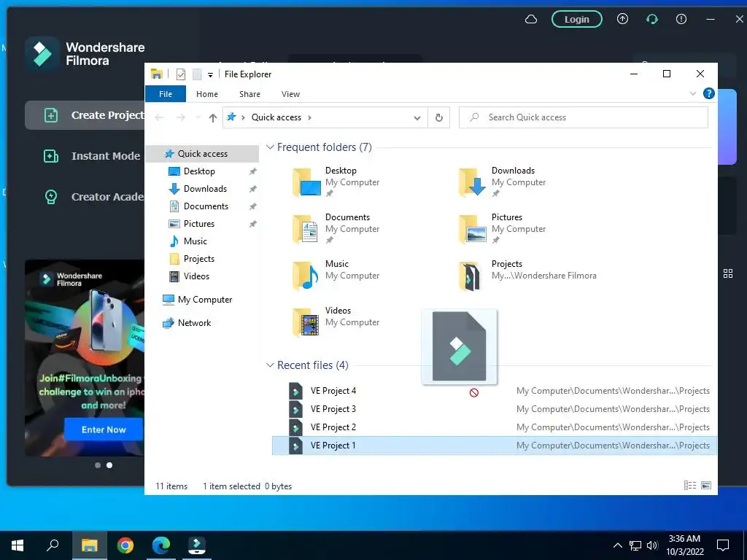Click Filmora headset support icon
This screenshot has height=560, width=747.
651,19
